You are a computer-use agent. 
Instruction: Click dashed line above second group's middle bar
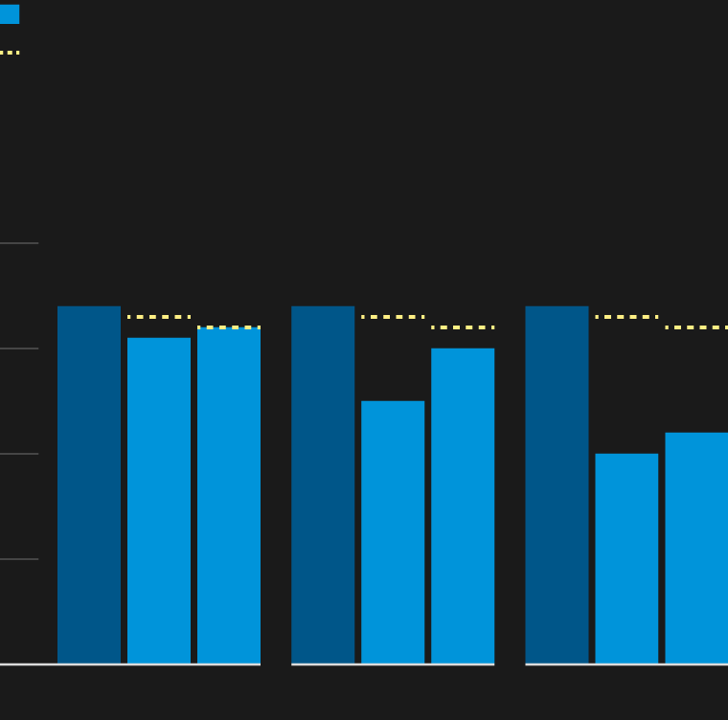(x=393, y=317)
